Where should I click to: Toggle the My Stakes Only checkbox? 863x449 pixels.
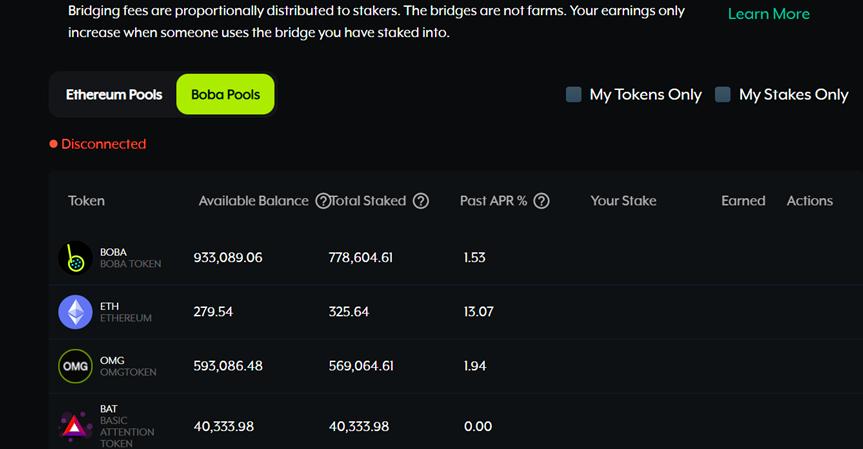pyautogui.click(x=723, y=95)
